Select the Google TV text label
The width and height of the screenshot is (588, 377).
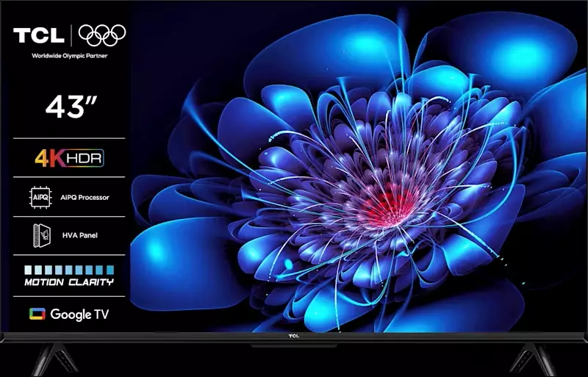click(x=79, y=315)
